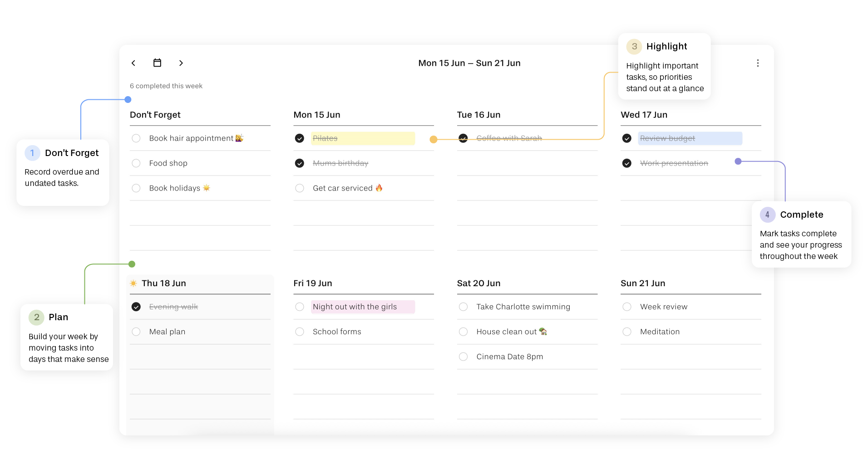Screen dimensions: 868x454
Task: Uncheck the completed Pilates task
Action: 300,138
